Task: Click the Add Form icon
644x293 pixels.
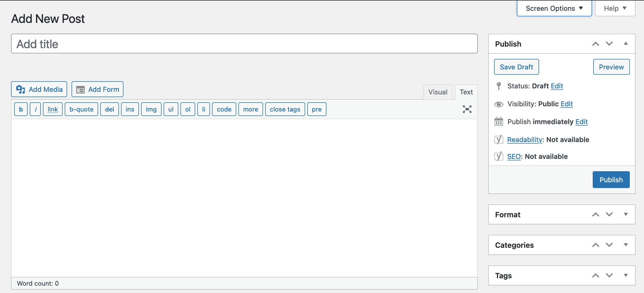Action: pyautogui.click(x=80, y=89)
